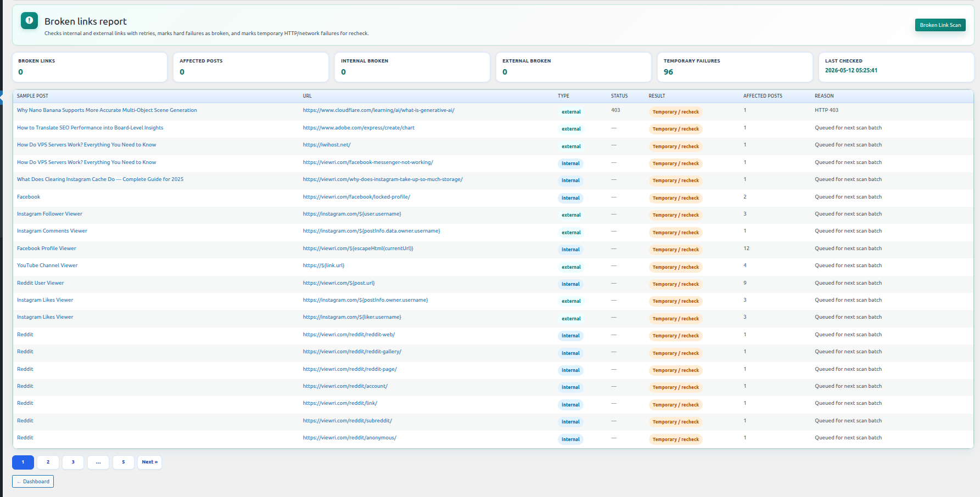This screenshot has height=497, width=980.
Task: Open viewri facebook locked-profile URL
Action: coord(356,197)
